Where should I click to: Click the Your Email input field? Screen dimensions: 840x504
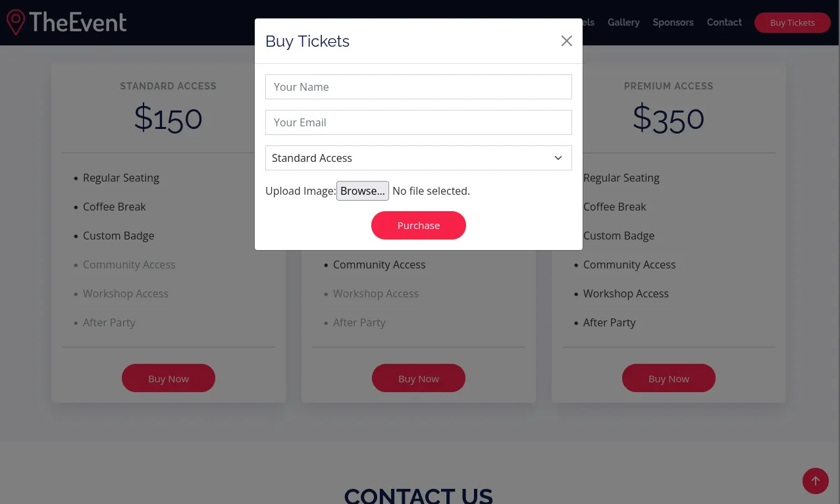(x=418, y=122)
